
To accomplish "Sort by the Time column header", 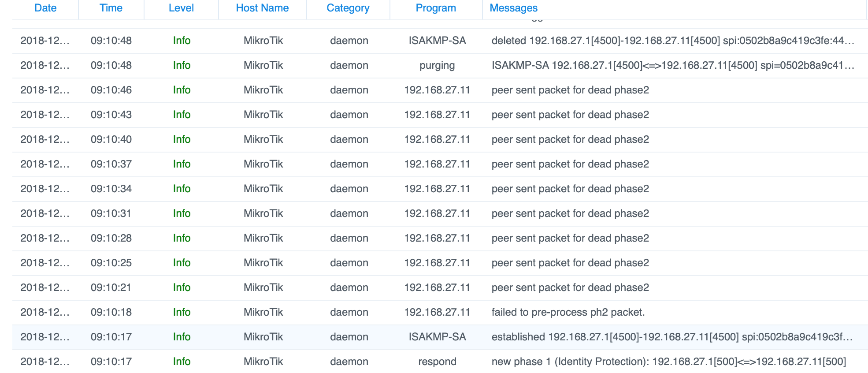I will (111, 8).
